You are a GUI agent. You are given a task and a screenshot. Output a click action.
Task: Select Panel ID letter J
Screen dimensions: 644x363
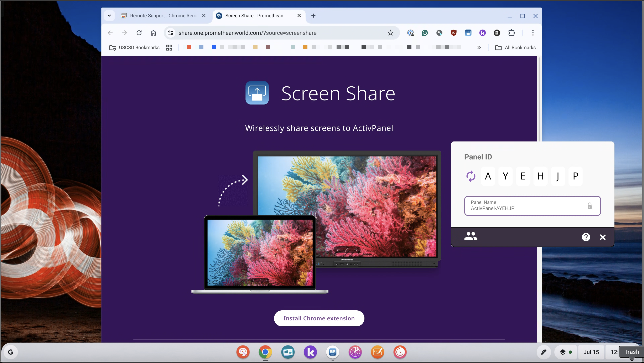pyautogui.click(x=558, y=176)
